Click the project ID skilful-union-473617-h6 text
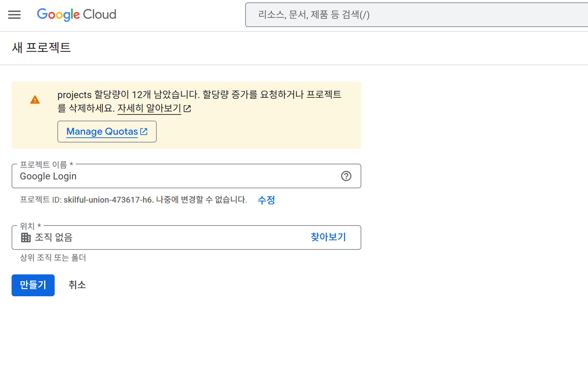Image resolution: width=588 pixels, height=367 pixels. [x=108, y=200]
